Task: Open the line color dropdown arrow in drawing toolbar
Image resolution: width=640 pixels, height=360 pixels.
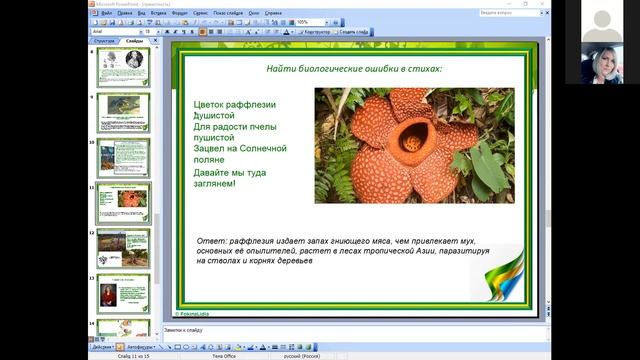Action: (256, 347)
